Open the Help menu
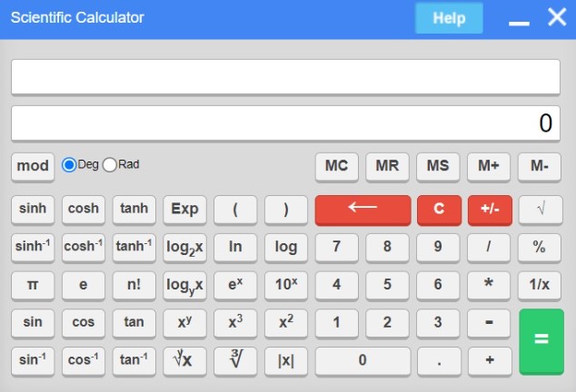 coord(449,18)
